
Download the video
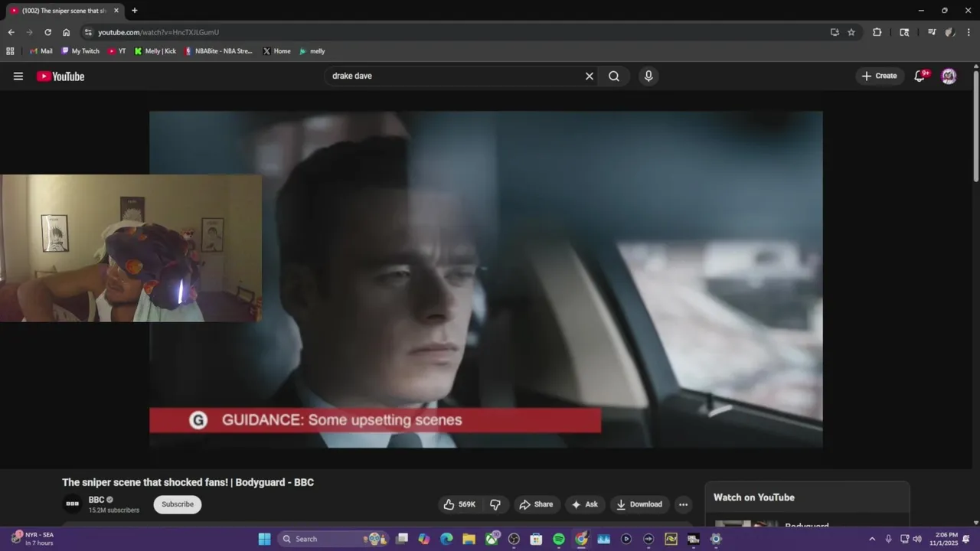639,504
